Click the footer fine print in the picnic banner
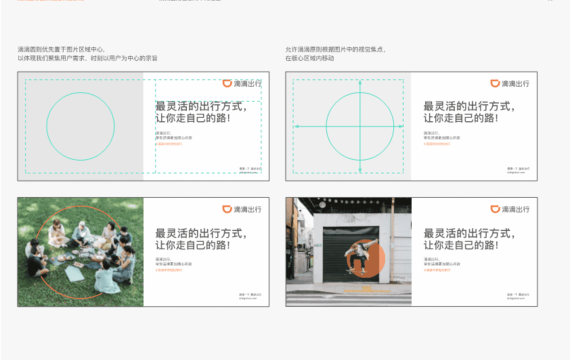This screenshot has height=360, width=570. point(250,296)
